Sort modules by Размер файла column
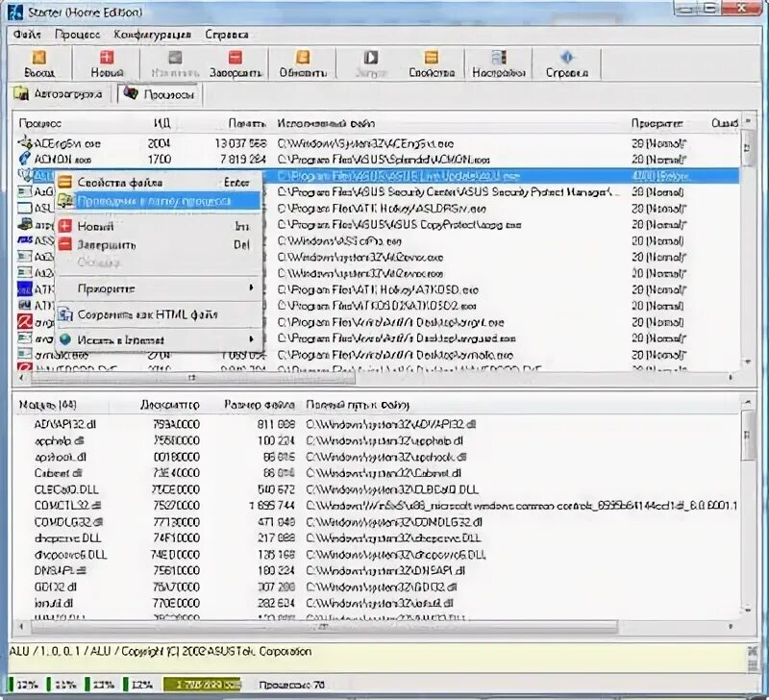 260,405
